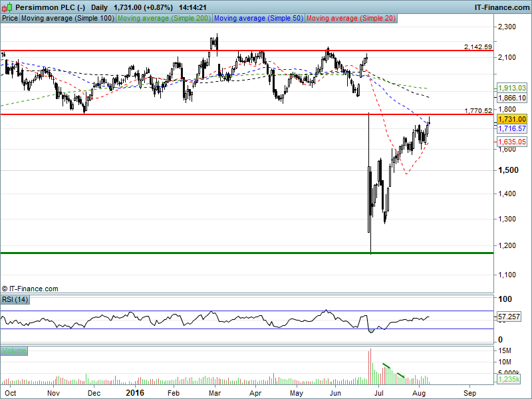The image size is (532, 399).
Task: Open Moving average (Simple 200) settings
Action: 164,19
